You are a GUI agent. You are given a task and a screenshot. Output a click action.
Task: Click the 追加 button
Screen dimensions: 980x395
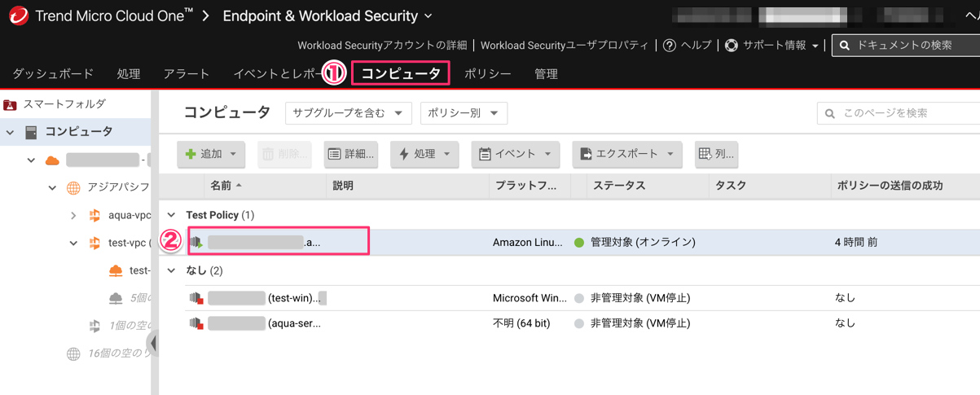(211, 154)
